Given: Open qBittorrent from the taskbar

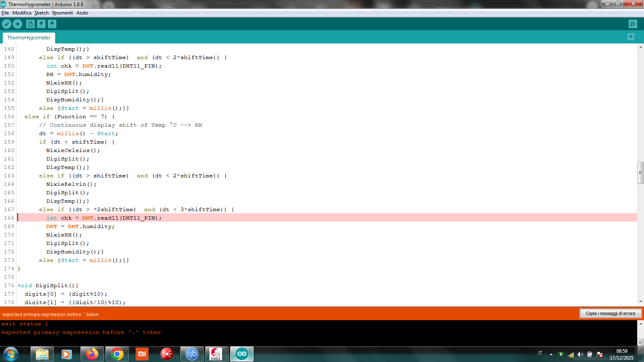Looking at the screenshot, I should point(192,354).
